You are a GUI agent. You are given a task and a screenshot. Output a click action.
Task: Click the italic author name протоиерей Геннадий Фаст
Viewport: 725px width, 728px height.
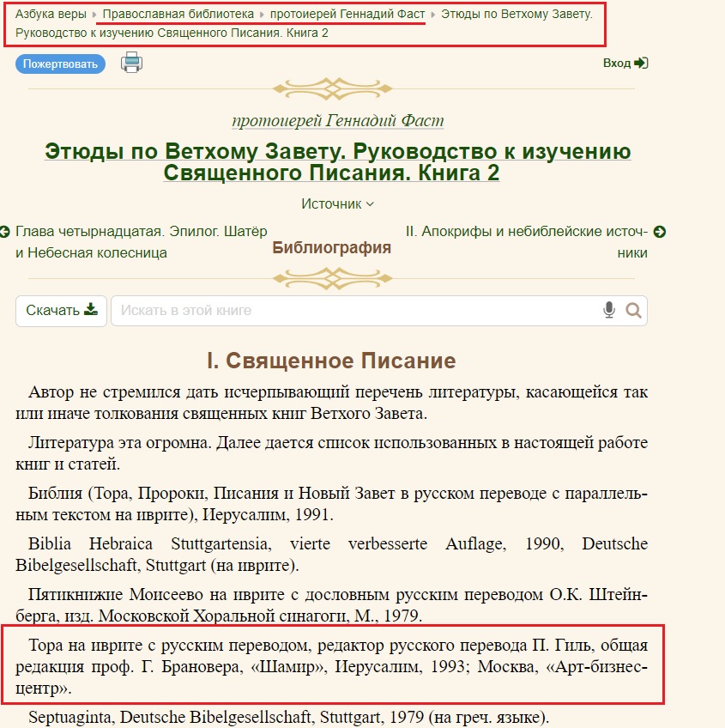pos(338,120)
